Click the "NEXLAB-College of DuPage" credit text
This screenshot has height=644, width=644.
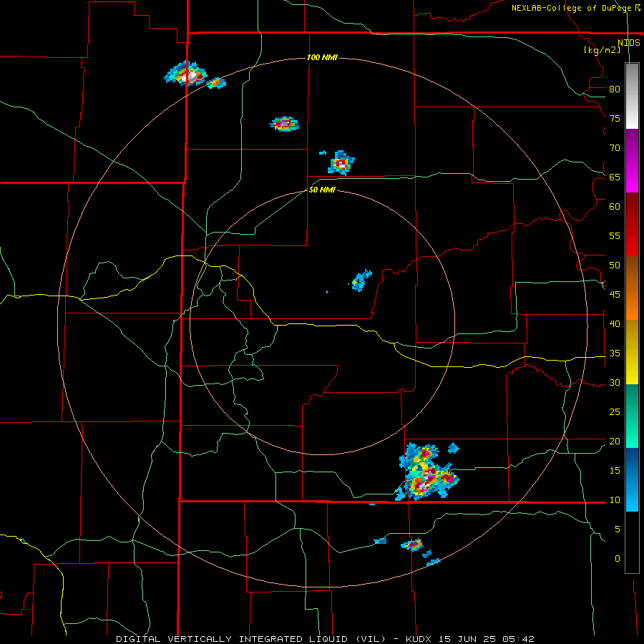pyautogui.click(x=572, y=8)
